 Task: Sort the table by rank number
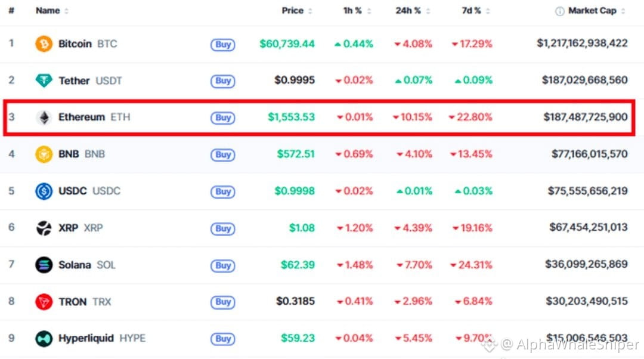[11, 11]
